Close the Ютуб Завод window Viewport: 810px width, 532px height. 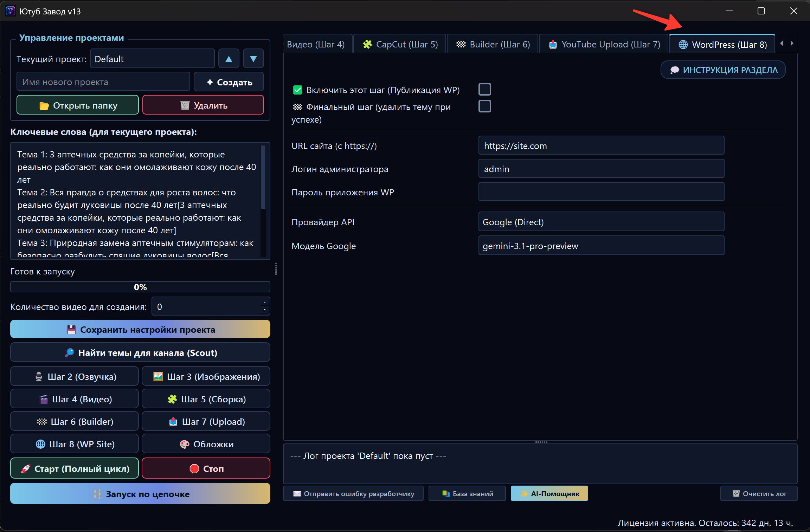[793, 11]
